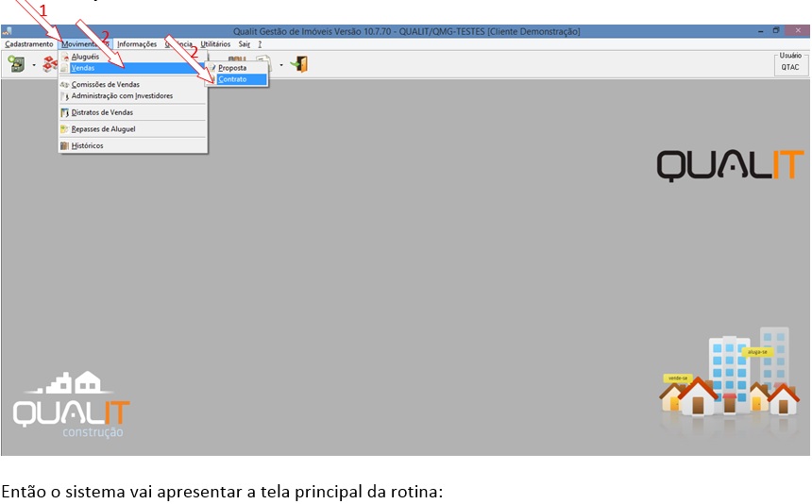The width and height of the screenshot is (812, 504).
Task: Close the Qualit Gestão de Imóveis window
Action: (x=798, y=31)
